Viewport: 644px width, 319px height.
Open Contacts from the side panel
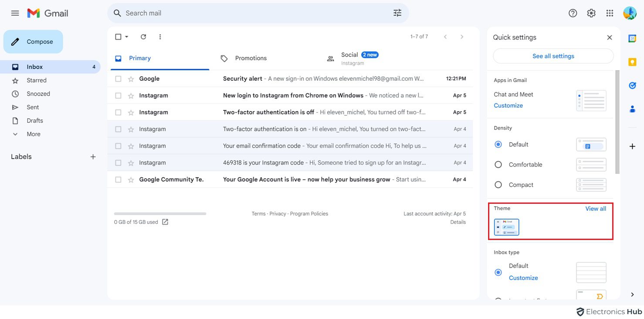632,109
